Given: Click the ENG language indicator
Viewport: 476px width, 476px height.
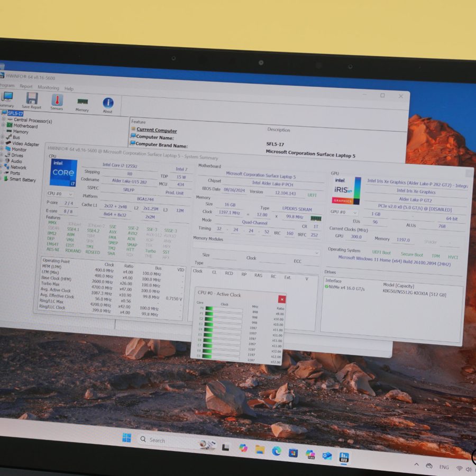Looking at the screenshot, I should tap(444, 467).
